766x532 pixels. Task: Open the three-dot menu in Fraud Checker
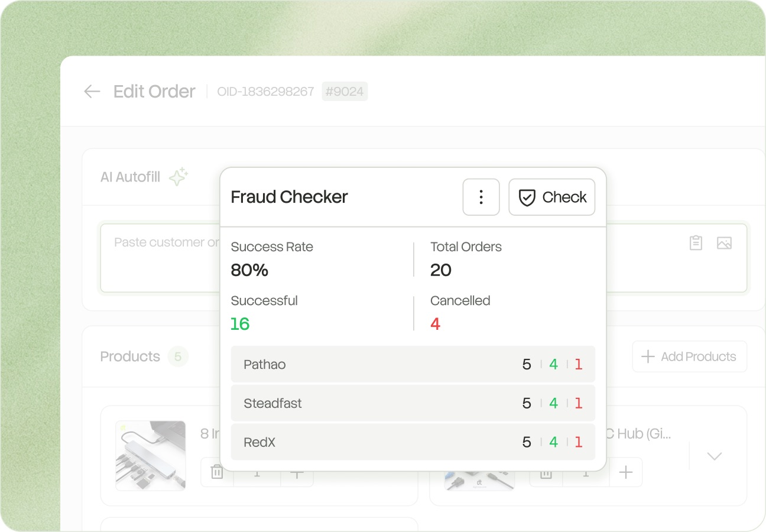point(481,197)
